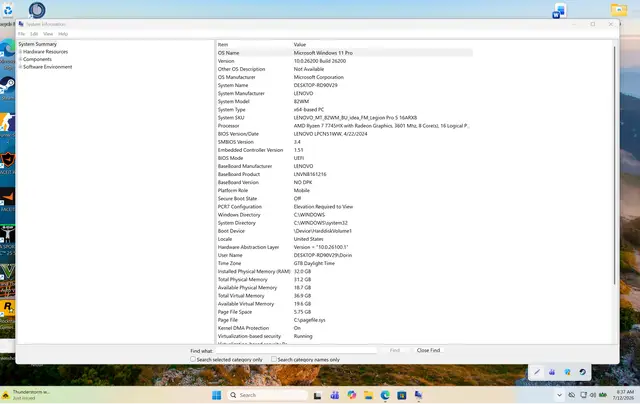Open the Steam desktop shortcut
This screenshot has height=404, width=640.
click(x=7, y=86)
